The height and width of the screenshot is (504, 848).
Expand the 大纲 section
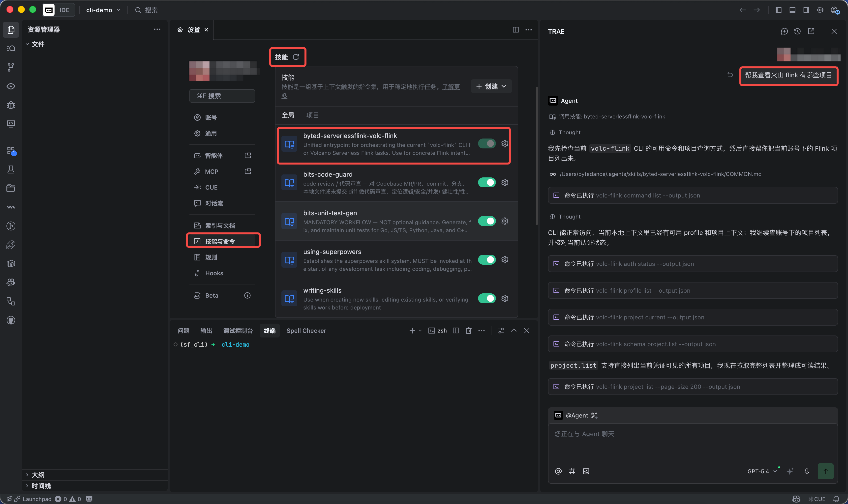coord(35,475)
